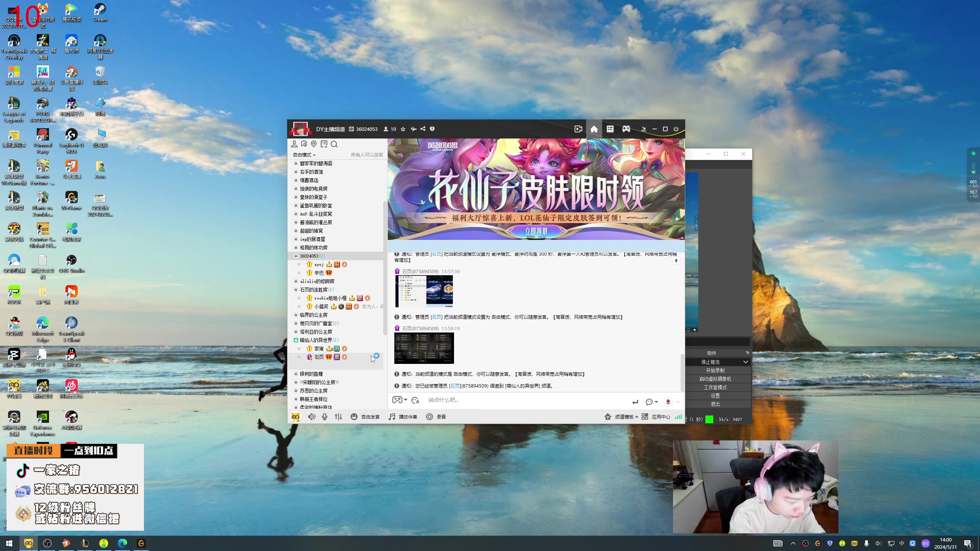Click the shield report icon in title bar
The height and width of the screenshot is (551, 980).
[x=432, y=129]
